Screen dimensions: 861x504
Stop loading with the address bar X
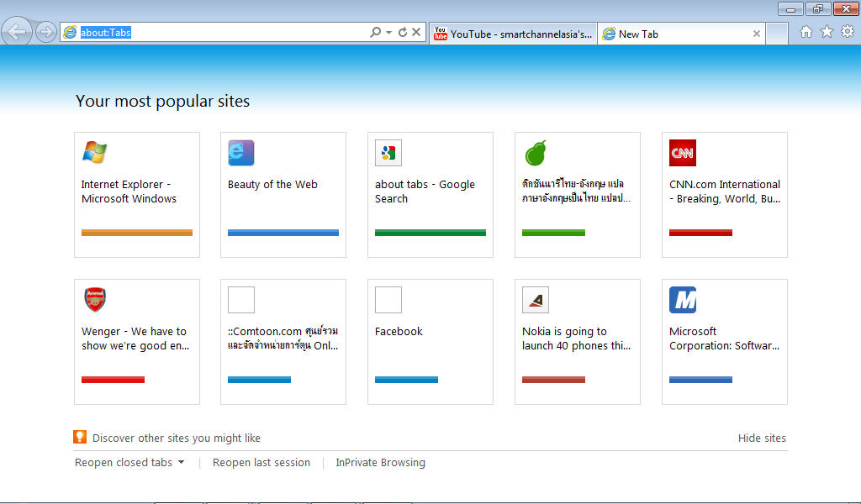(416, 33)
